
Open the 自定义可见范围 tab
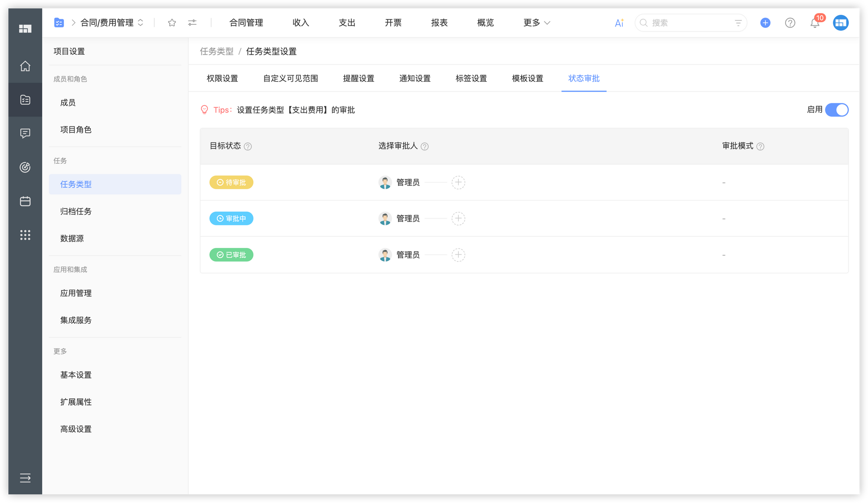coord(290,79)
